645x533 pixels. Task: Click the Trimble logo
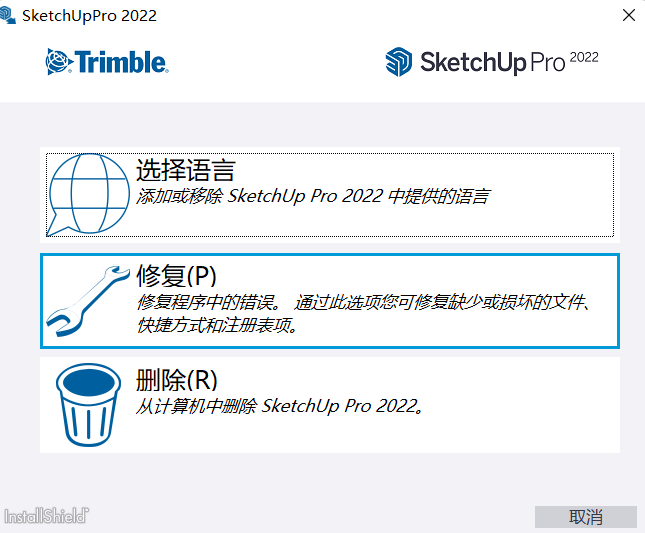[107, 62]
